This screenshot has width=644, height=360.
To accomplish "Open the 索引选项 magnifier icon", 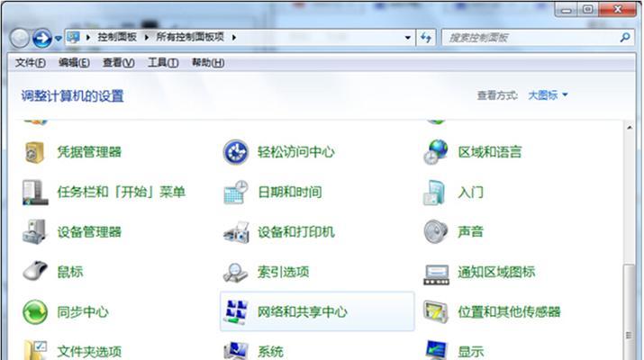I will pyautogui.click(x=235, y=272).
